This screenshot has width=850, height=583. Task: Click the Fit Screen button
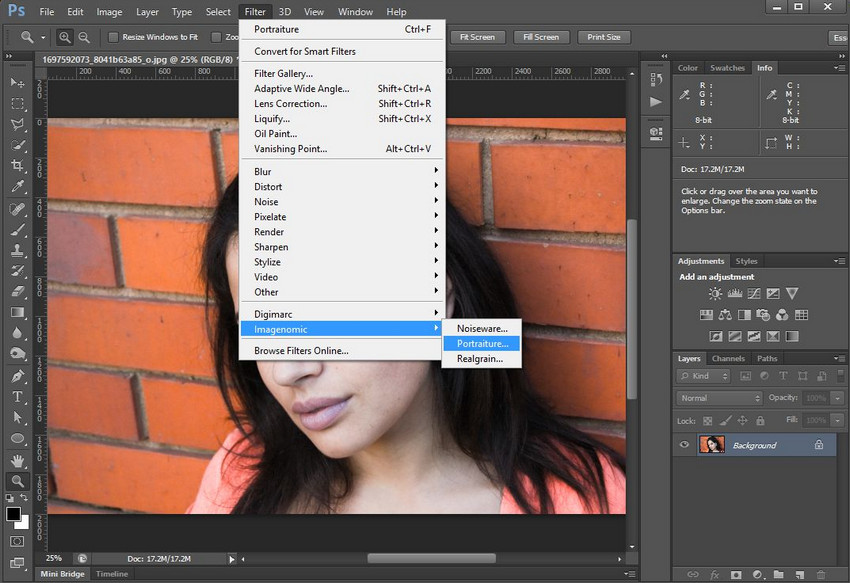478,37
